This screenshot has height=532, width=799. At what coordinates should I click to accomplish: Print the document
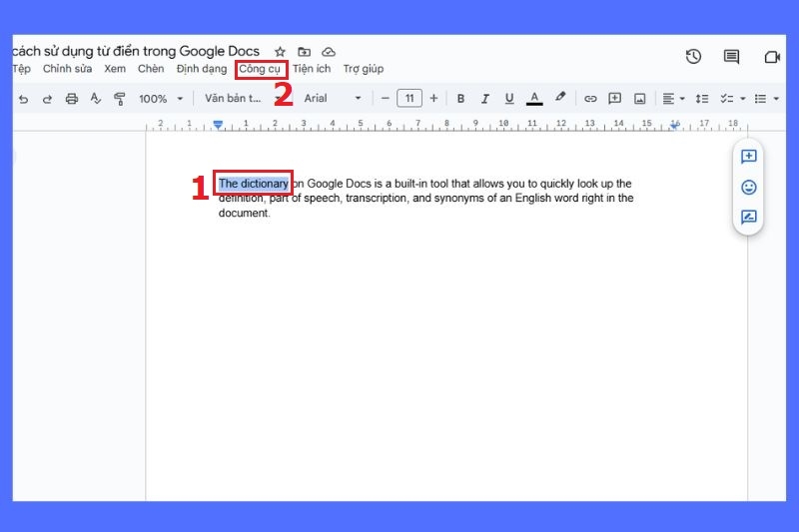tap(72, 99)
